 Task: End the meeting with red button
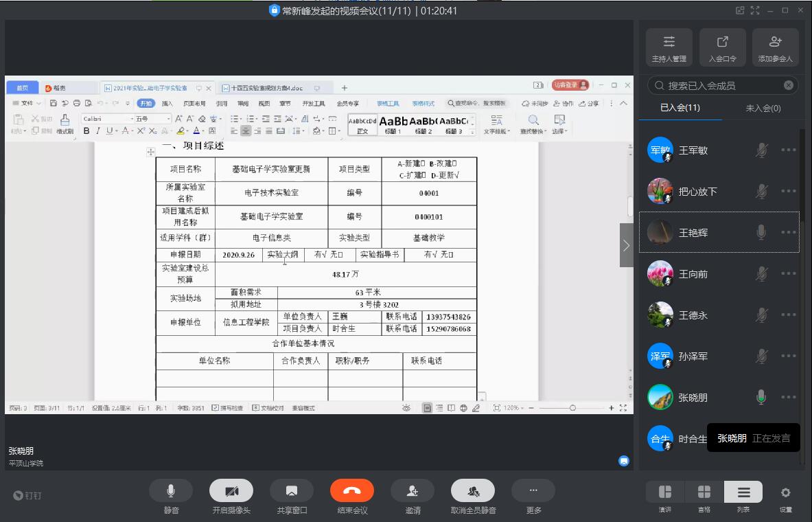(x=352, y=491)
